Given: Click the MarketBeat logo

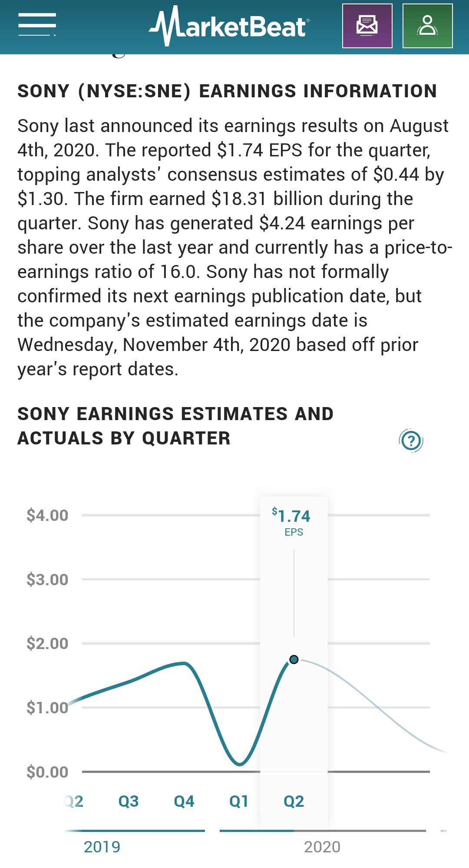Looking at the screenshot, I should (229, 26).
